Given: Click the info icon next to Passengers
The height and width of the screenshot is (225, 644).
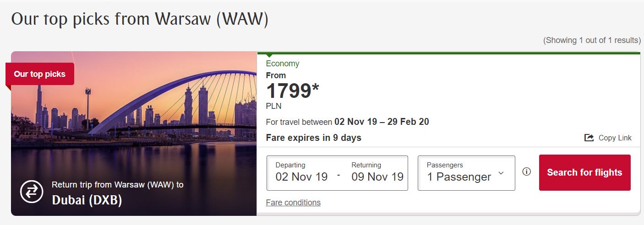Looking at the screenshot, I should click(x=527, y=172).
